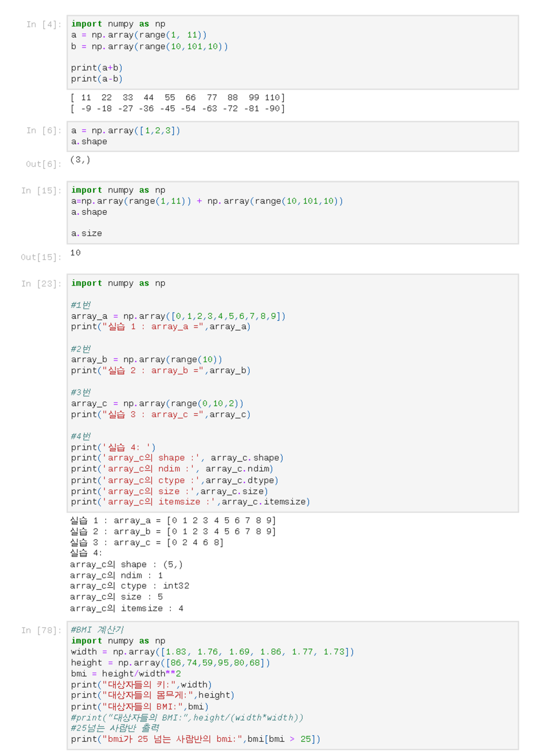Click output '실습 3 : array_c = [0 2 4 6 8]'

(146, 542)
